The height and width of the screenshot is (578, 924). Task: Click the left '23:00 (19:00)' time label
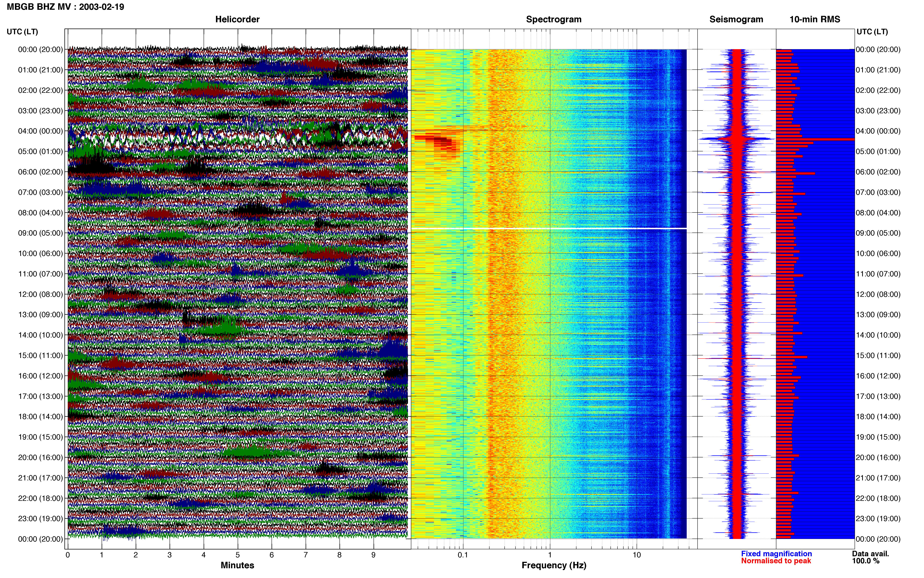(x=41, y=519)
